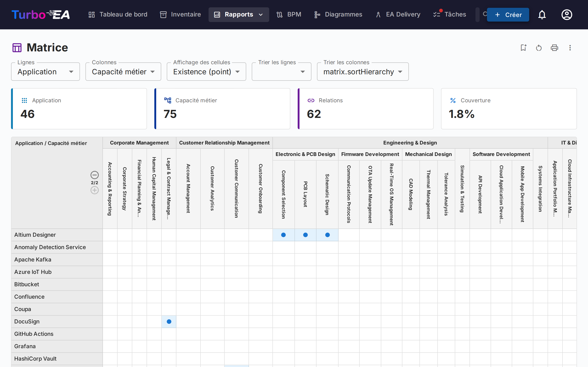Click the refresh report icon
The height and width of the screenshot is (367, 588).
[x=539, y=47]
